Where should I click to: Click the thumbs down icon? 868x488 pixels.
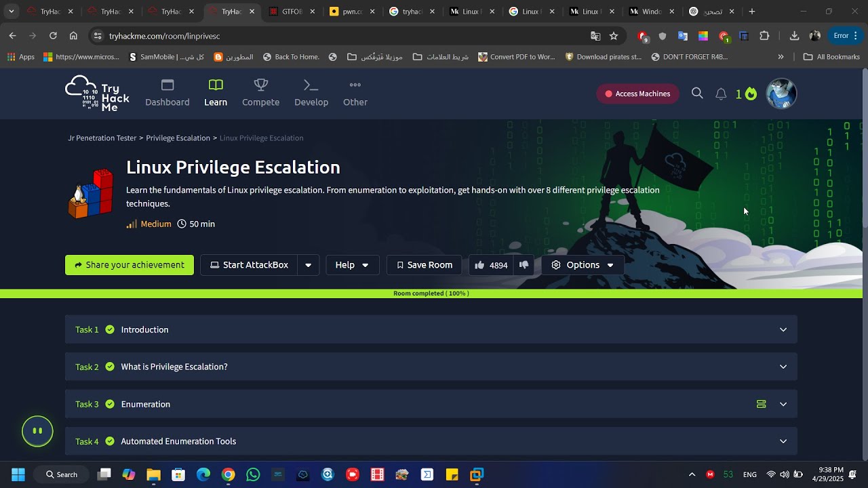click(524, 265)
